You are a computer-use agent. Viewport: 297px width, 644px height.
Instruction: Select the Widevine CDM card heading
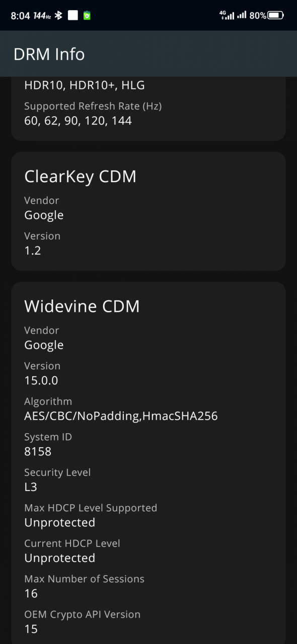[x=82, y=306]
